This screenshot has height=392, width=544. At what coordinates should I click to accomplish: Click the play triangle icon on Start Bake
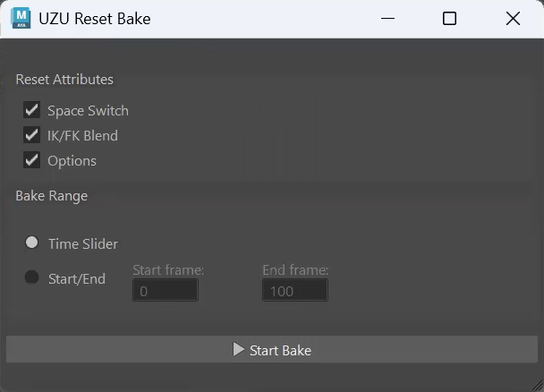tap(238, 349)
